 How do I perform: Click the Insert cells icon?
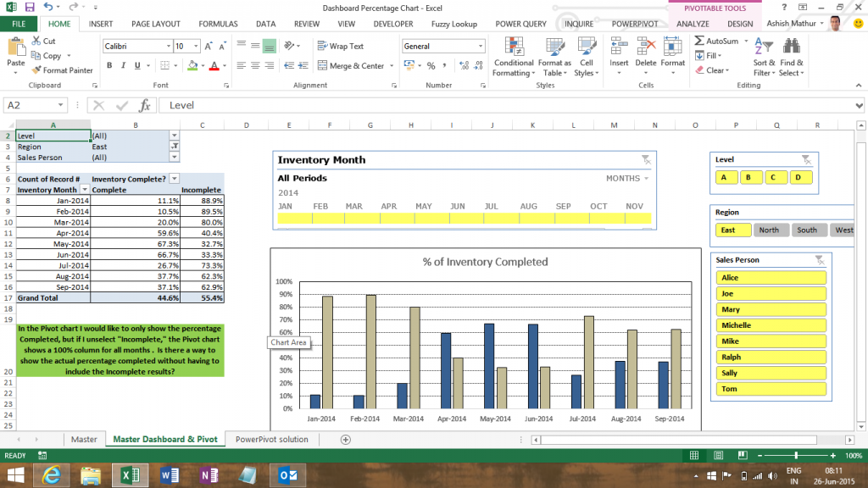click(619, 47)
